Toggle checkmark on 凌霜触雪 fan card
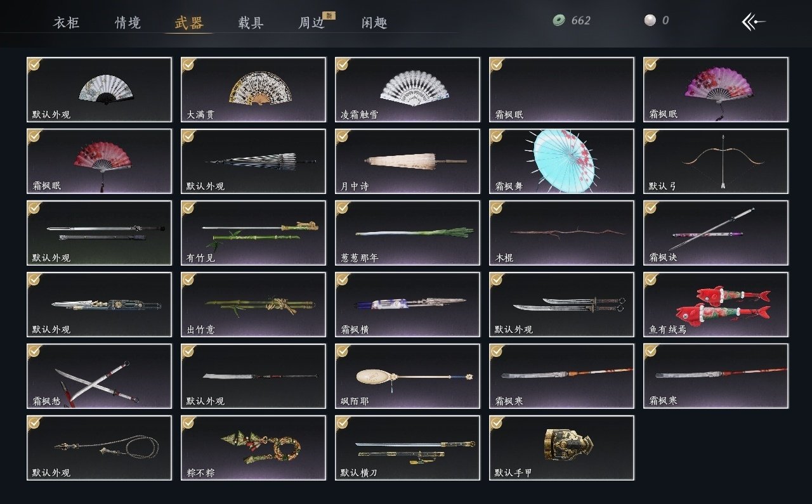 343,64
